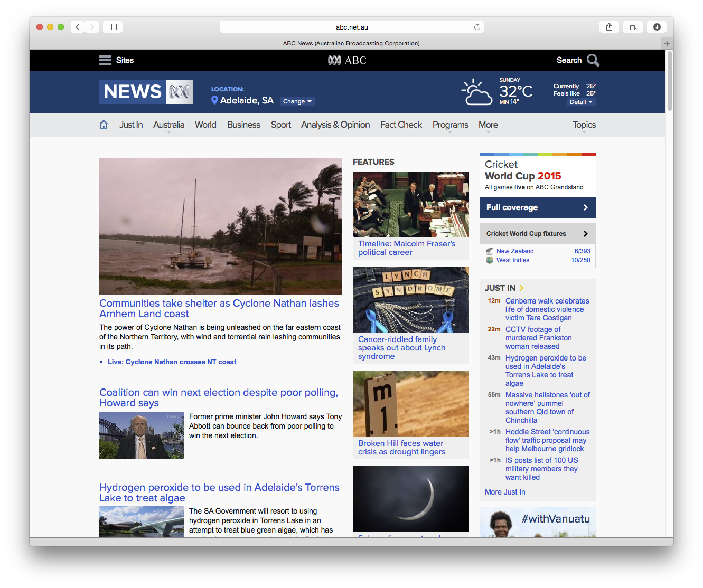The height and width of the screenshot is (588, 703).
Task: Open Coalition can win next election headline
Action: (219, 397)
